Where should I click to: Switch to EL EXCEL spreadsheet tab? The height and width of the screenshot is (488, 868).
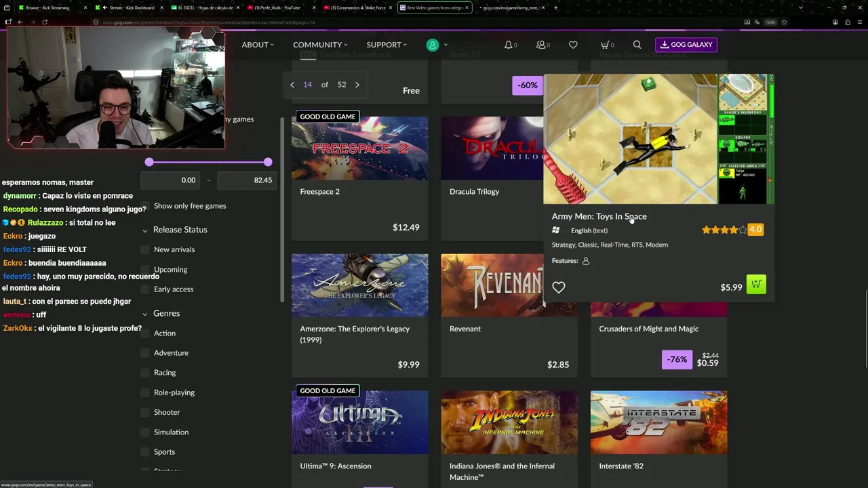[203, 7]
